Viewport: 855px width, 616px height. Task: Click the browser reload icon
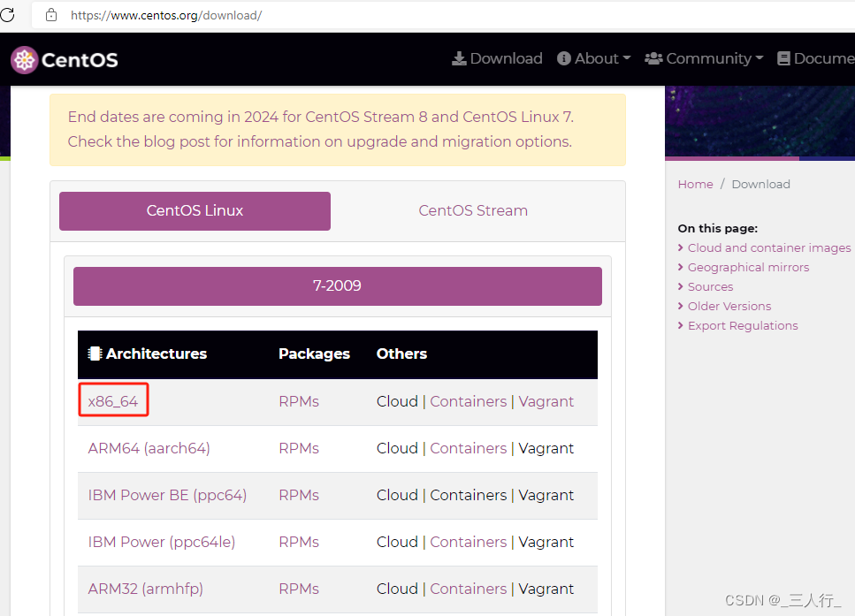(x=7, y=15)
